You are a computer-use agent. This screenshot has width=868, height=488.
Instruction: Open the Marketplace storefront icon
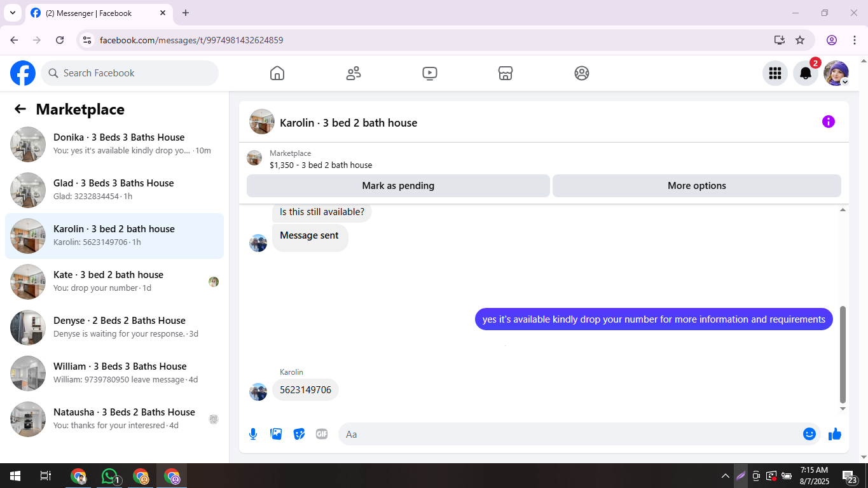click(x=506, y=73)
